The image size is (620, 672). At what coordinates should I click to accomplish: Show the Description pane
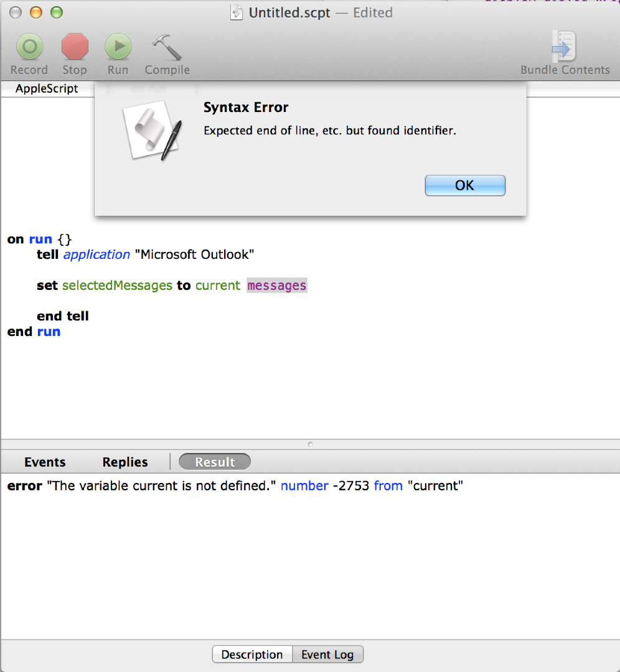pos(252,655)
